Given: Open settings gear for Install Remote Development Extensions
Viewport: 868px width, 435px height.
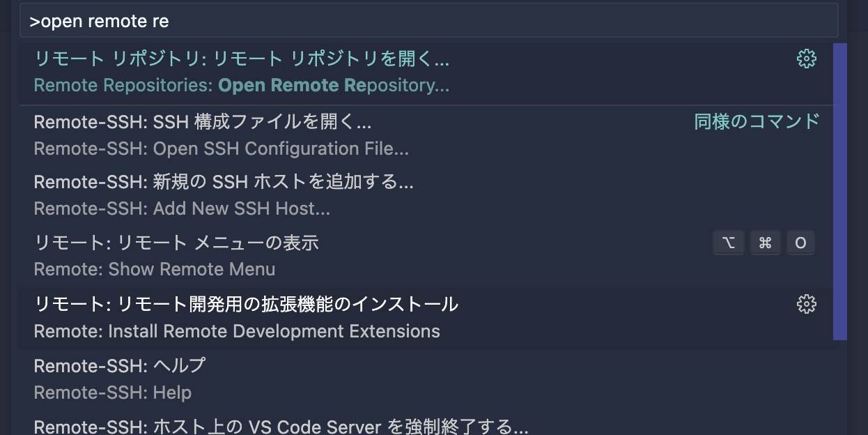Looking at the screenshot, I should (806, 303).
